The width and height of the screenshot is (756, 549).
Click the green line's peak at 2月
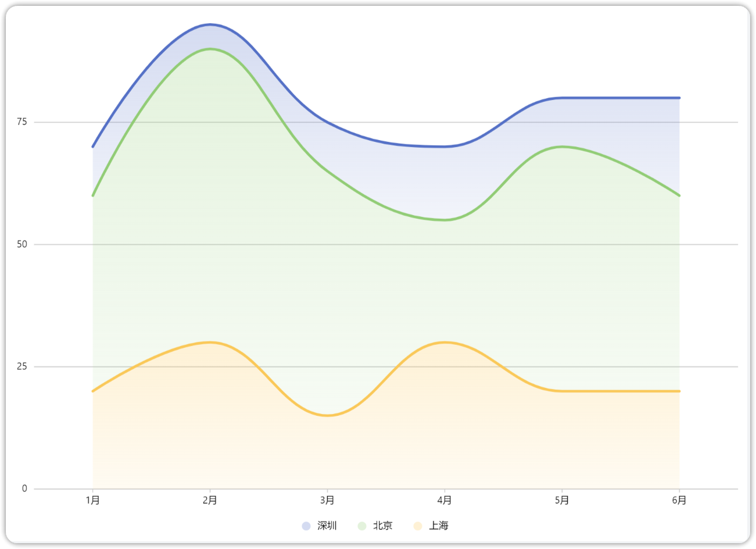pyautogui.click(x=210, y=49)
